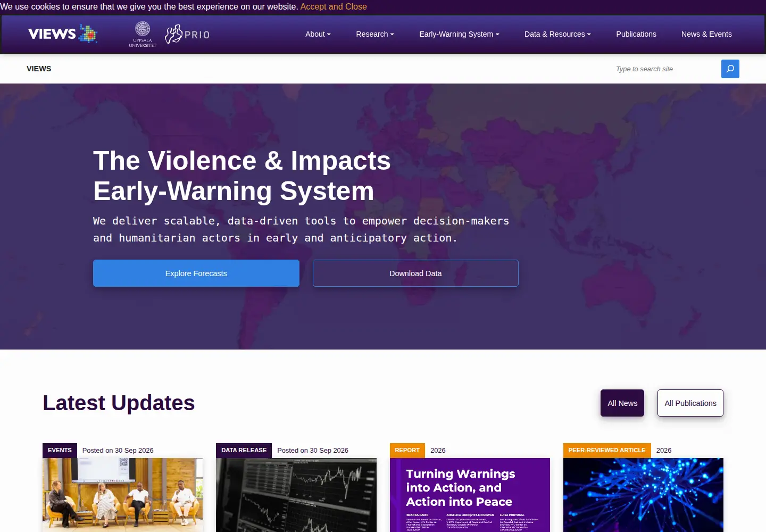Open the News & Events page
This screenshot has height=532, width=766.
(x=706, y=34)
